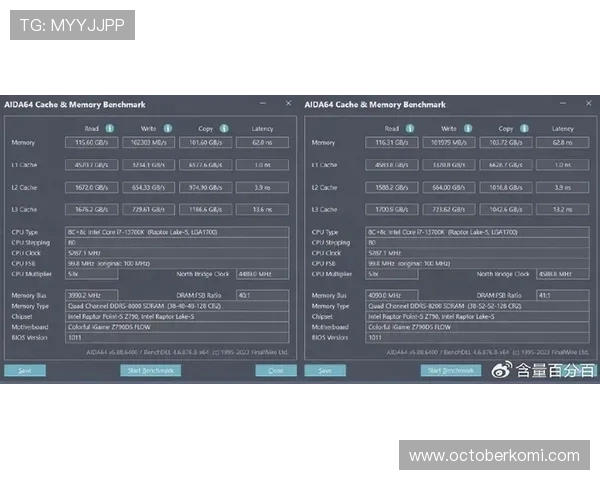
Task: Select Memory Read value 116.31 GB/s
Action: pos(391,143)
